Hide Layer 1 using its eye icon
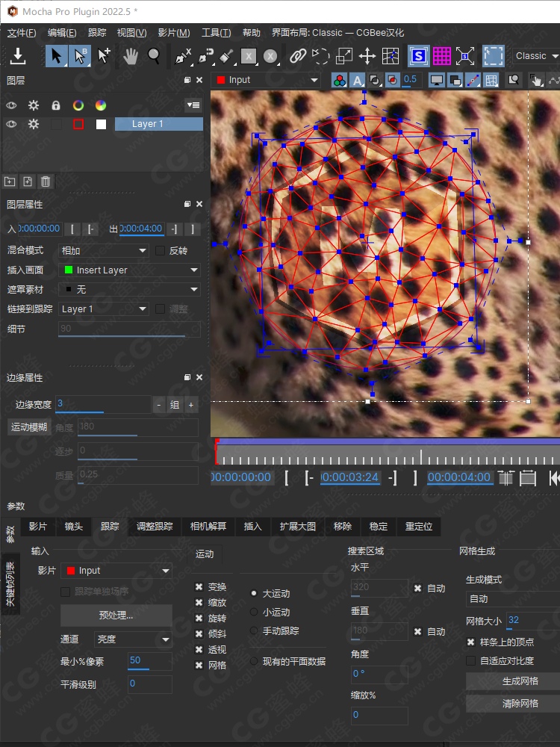The width and height of the screenshot is (560, 747). click(11, 124)
